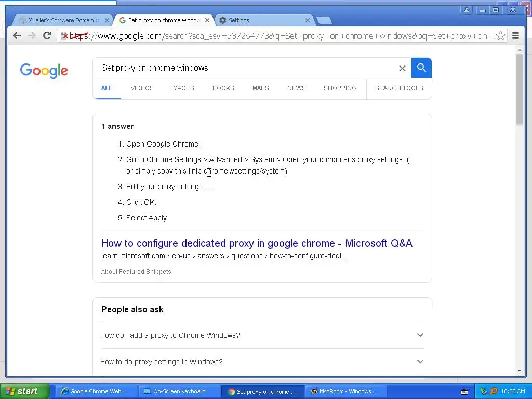Click the '1 answer' heading
The height and width of the screenshot is (399, 532).
[x=117, y=126]
